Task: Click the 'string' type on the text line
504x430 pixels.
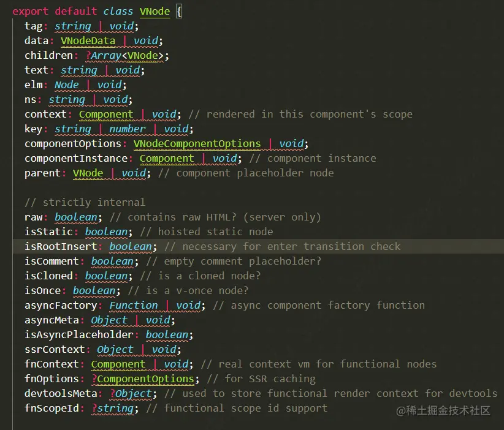Action: 78,70
